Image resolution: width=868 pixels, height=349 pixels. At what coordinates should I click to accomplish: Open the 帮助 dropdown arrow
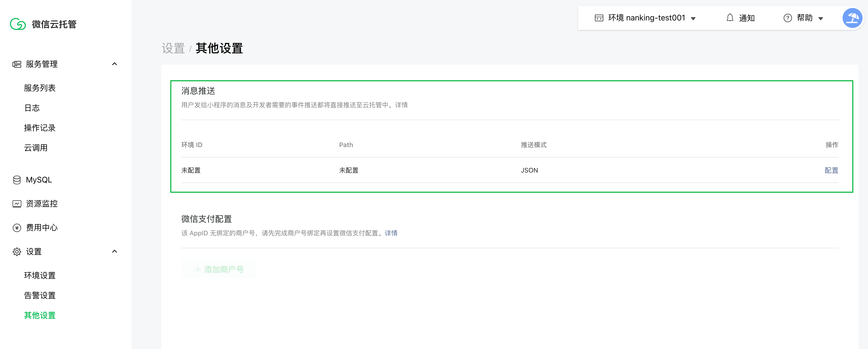(x=820, y=18)
